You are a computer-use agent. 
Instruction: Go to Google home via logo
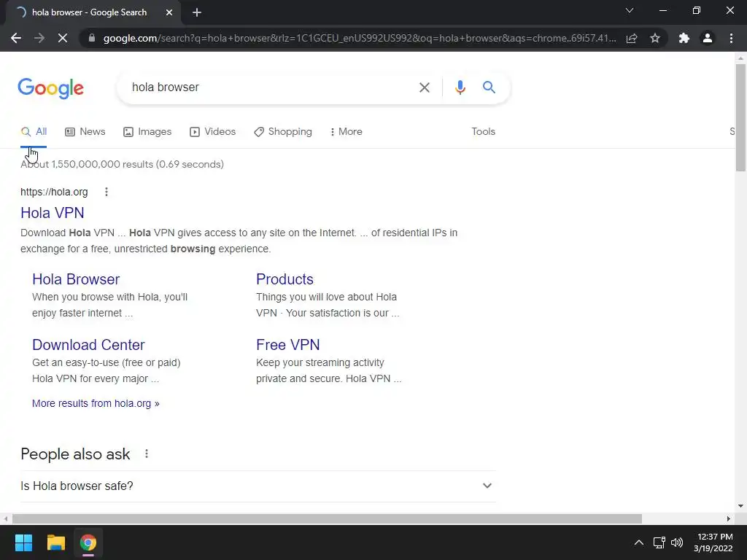click(x=50, y=88)
